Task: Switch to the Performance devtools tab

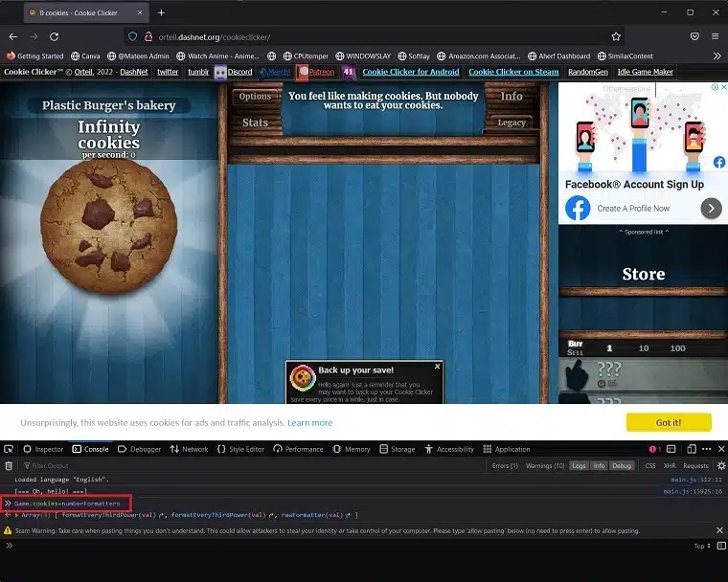Action: coord(298,449)
